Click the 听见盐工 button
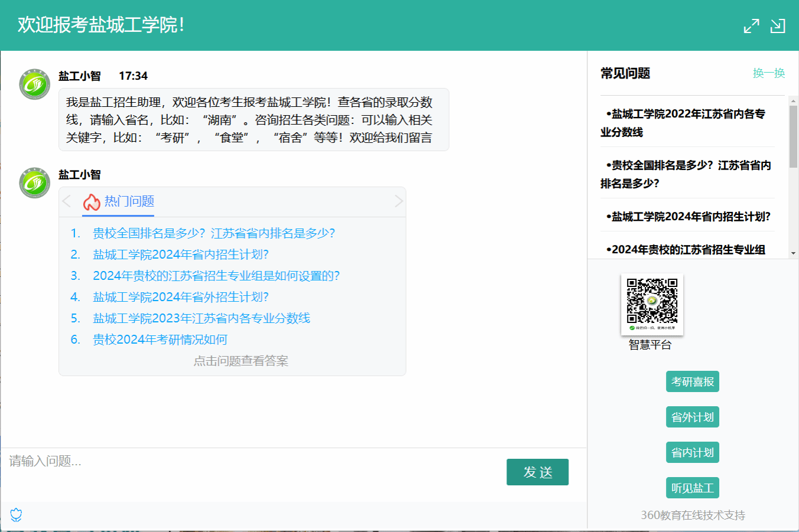Viewport: 799px width, 532px height. coord(692,488)
